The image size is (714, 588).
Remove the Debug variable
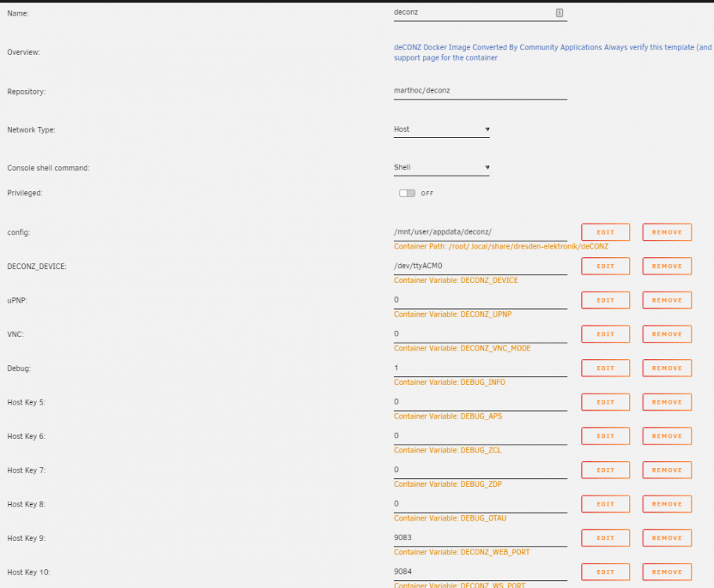pyautogui.click(x=667, y=368)
